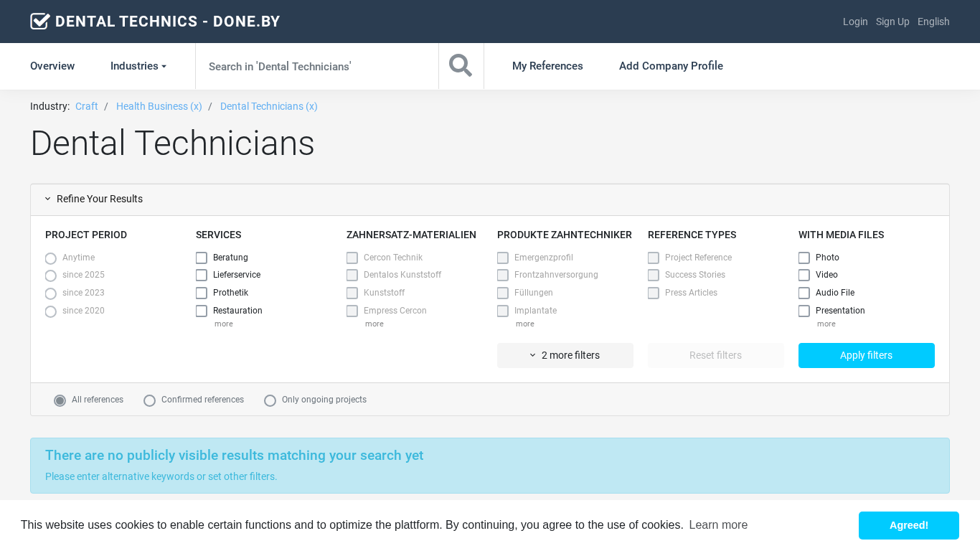Image resolution: width=980 pixels, height=551 pixels.
Task: Tick the Success Stories checkbox
Action: (x=654, y=275)
